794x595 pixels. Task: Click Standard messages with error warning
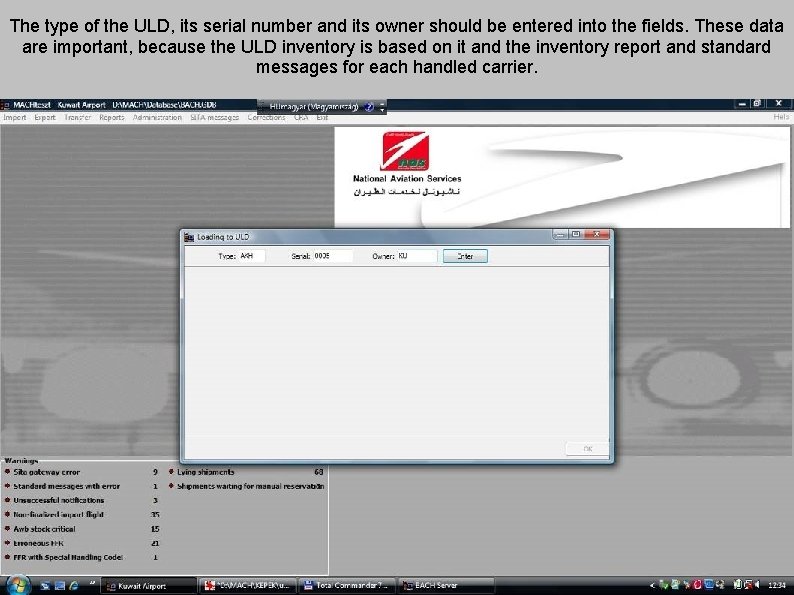(66, 486)
